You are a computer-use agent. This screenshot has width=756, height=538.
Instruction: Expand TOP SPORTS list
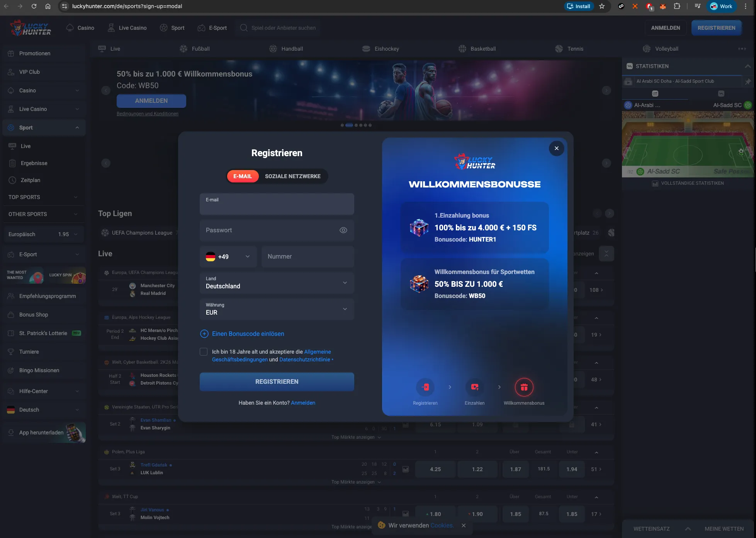44,197
